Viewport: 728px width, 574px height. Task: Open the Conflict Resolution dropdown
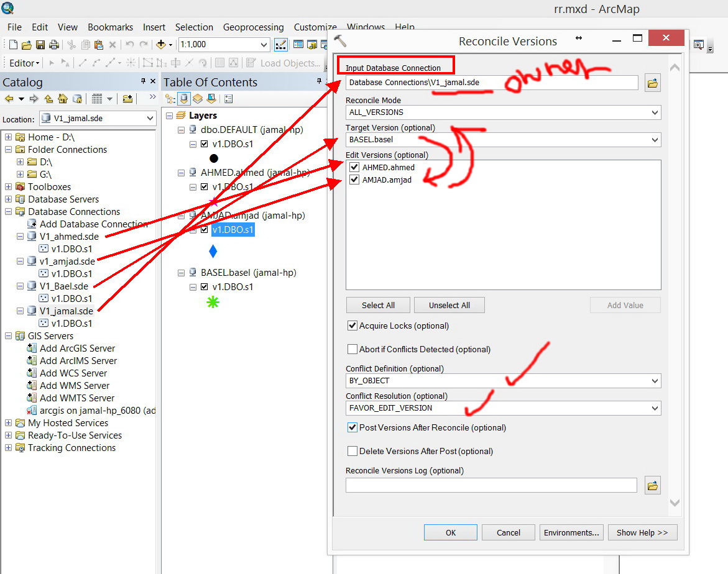655,408
